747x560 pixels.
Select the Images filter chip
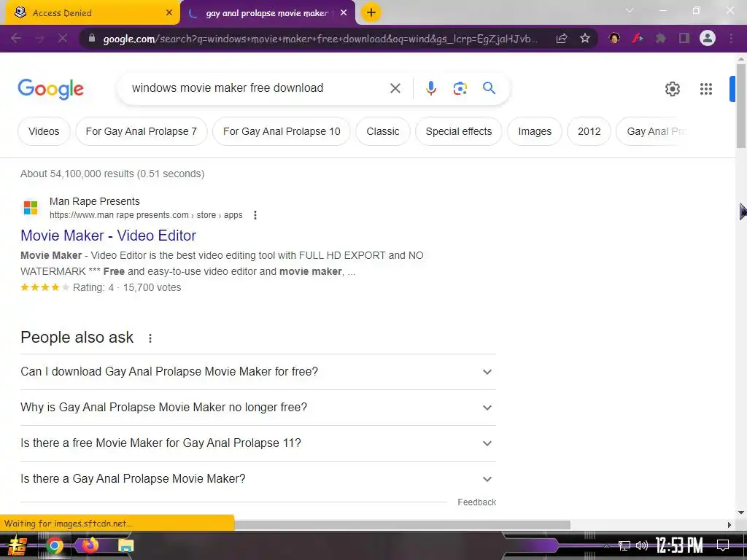[x=535, y=131]
